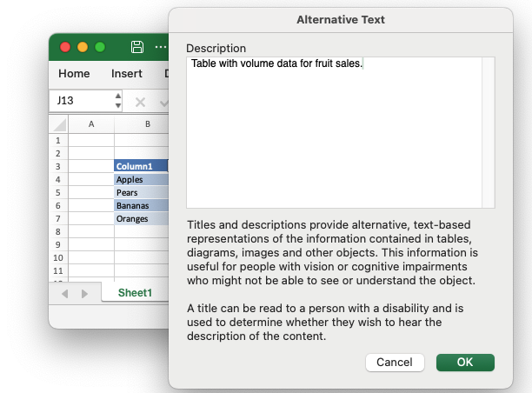This screenshot has width=532, height=393.
Task: Select the Sheet1 worksheet tab
Action: coord(135,293)
